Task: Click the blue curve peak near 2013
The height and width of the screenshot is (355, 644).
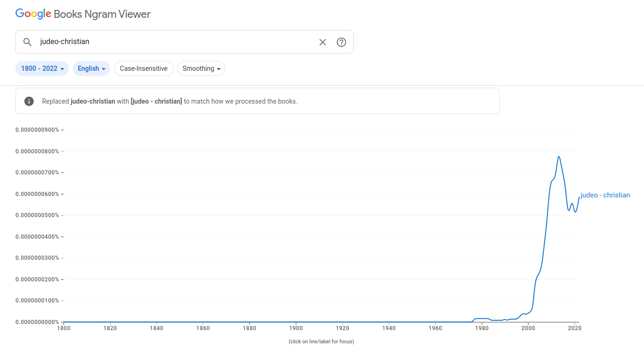Action: (559, 157)
